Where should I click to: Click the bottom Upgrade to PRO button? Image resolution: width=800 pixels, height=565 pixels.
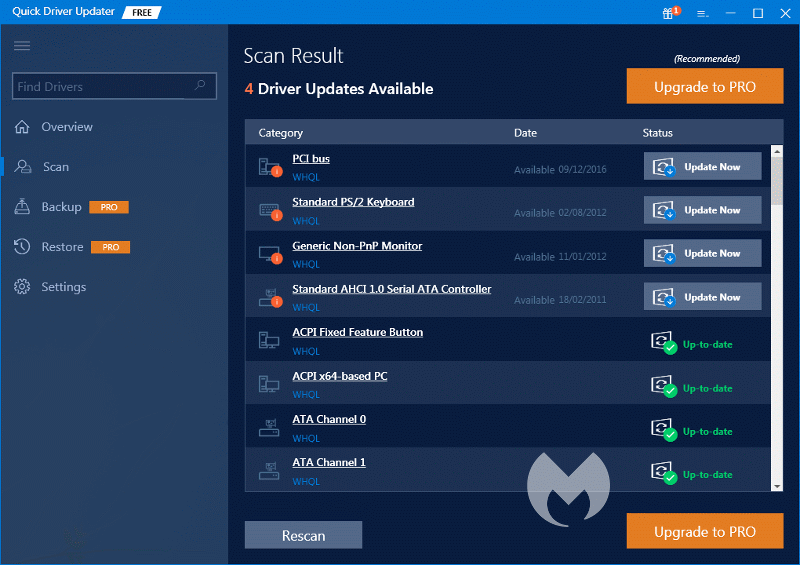tap(705, 531)
